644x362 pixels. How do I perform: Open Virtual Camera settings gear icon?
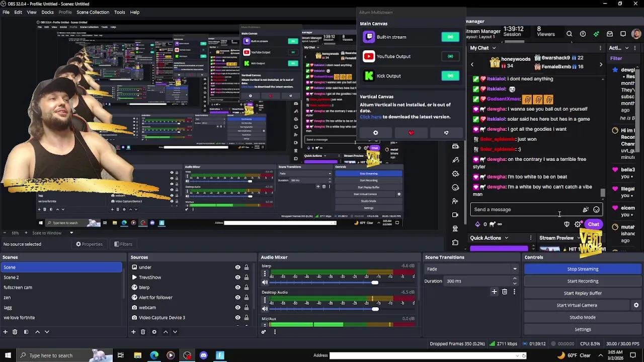click(x=636, y=305)
